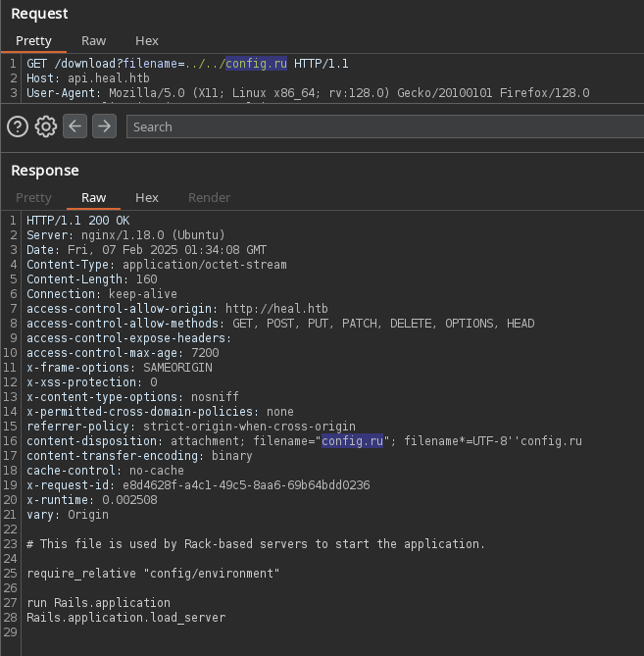The width and height of the screenshot is (644, 656).
Task: Open search settings gear icon
Action: (46, 126)
